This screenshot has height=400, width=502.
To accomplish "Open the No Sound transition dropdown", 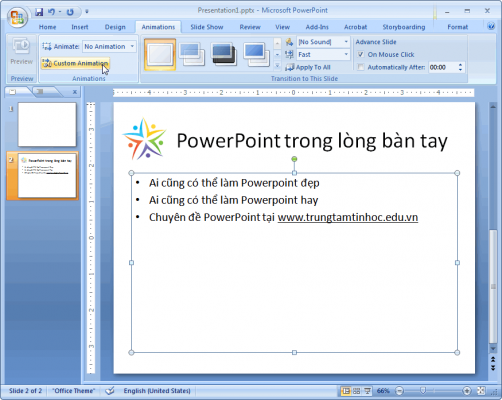I will pos(323,42).
